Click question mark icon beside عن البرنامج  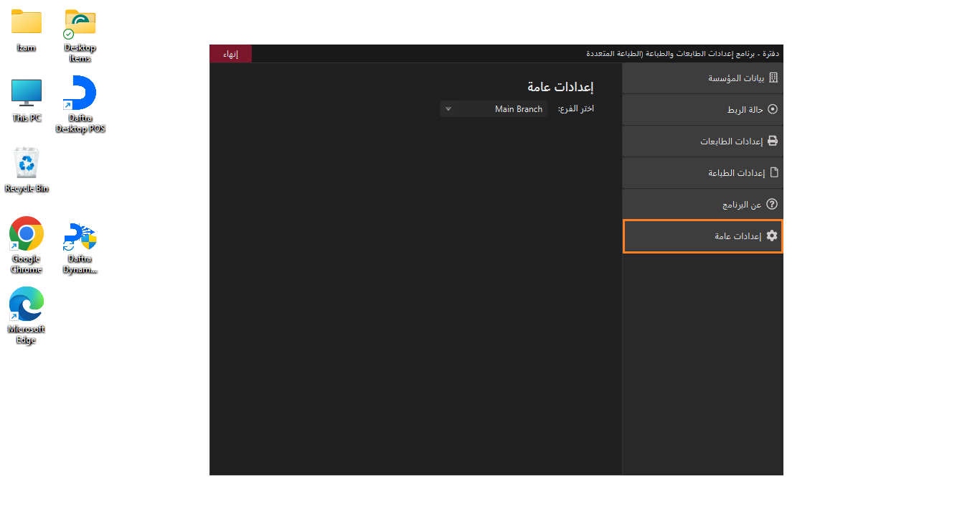coord(773,204)
